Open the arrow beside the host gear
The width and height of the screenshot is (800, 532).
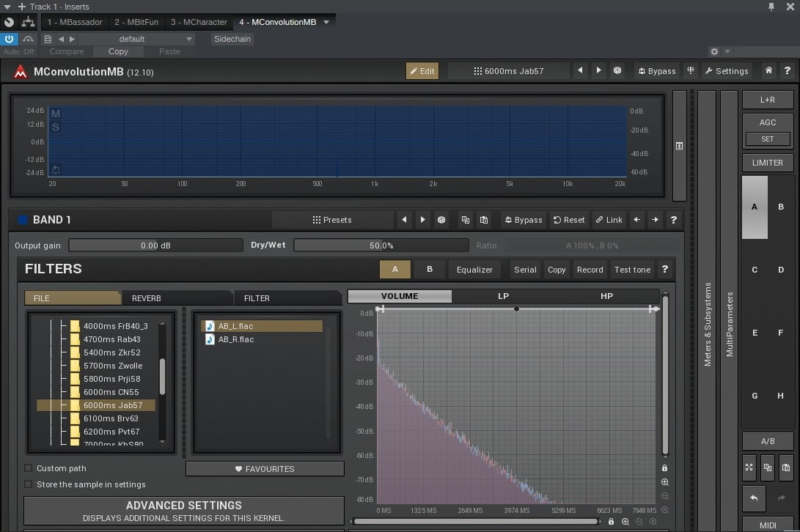point(727,51)
